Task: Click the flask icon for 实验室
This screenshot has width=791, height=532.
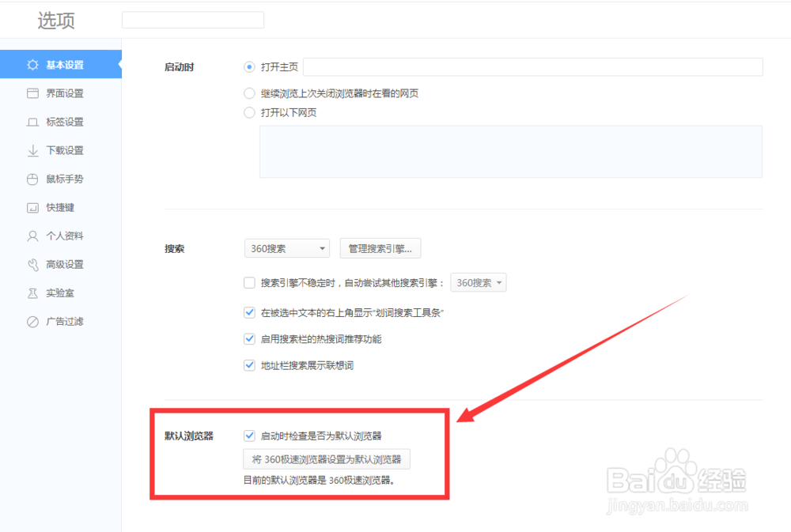Action: [x=32, y=293]
